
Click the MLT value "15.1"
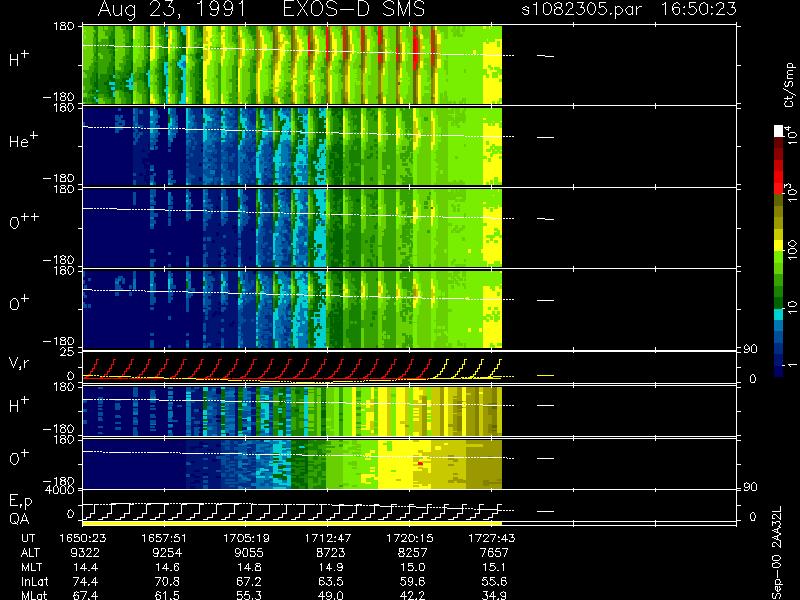tap(494, 567)
